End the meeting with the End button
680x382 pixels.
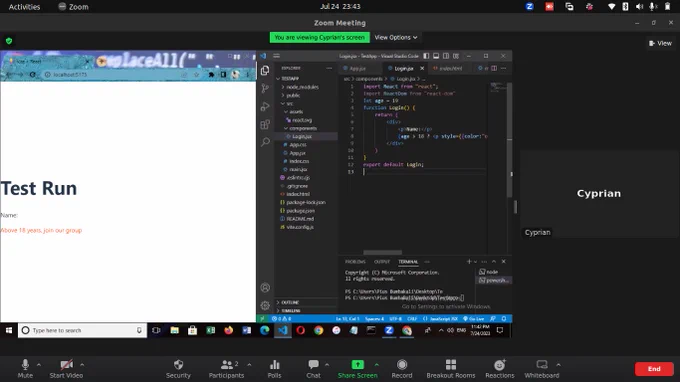[x=654, y=369]
